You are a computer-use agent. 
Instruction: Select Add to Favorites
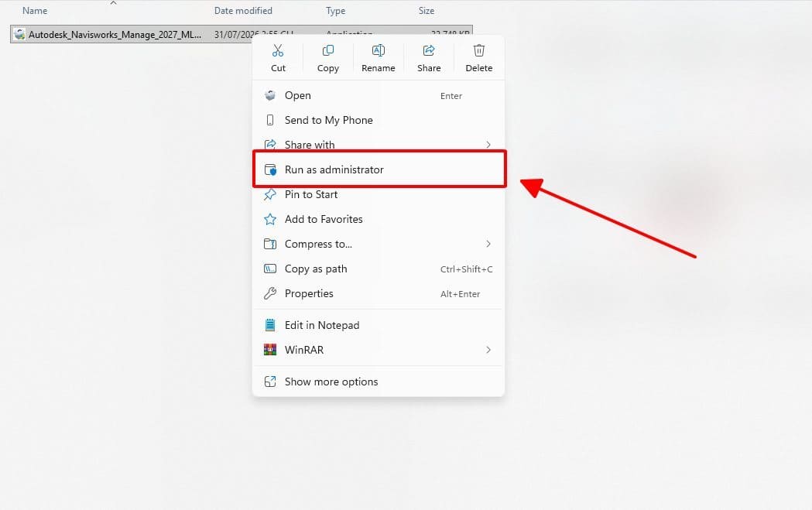378,220
